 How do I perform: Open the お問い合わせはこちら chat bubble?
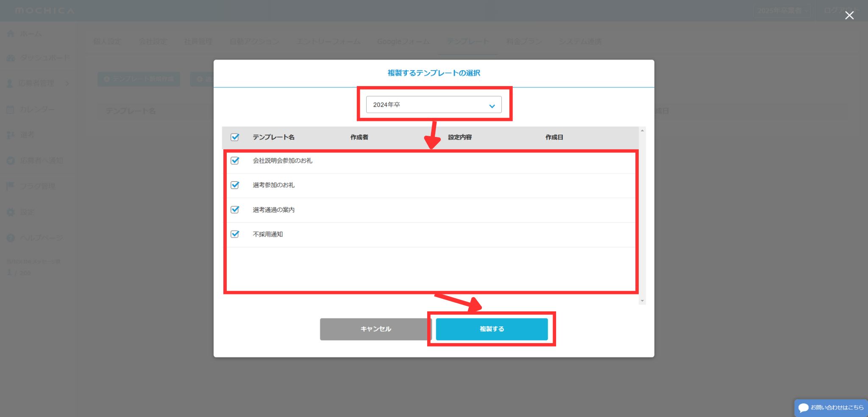tap(831, 408)
